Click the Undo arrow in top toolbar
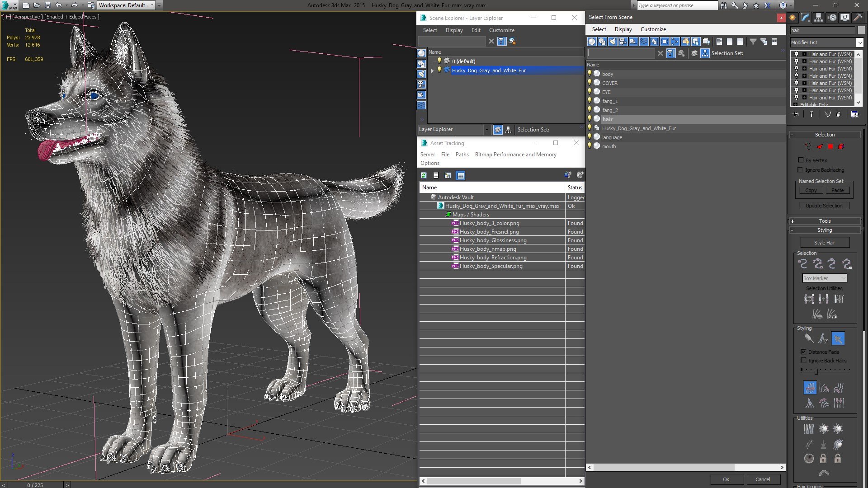868x488 pixels. [x=59, y=5]
